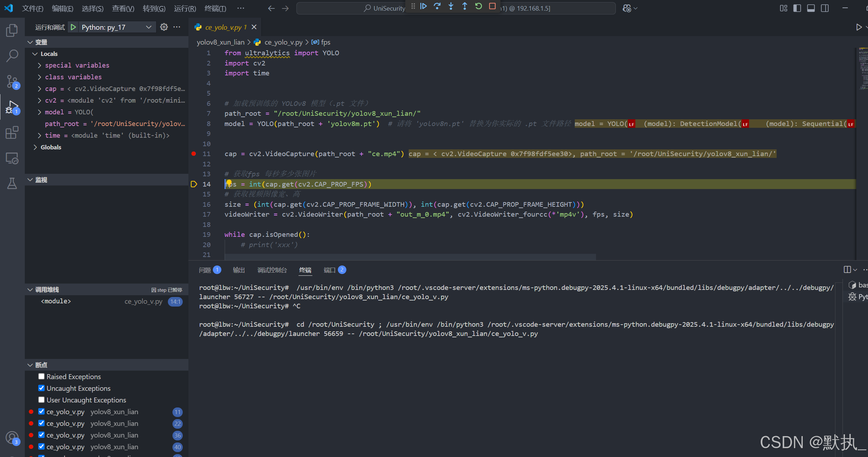Open launch.json via gear icon
Screen dimensions: 868x457
click(x=164, y=27)
